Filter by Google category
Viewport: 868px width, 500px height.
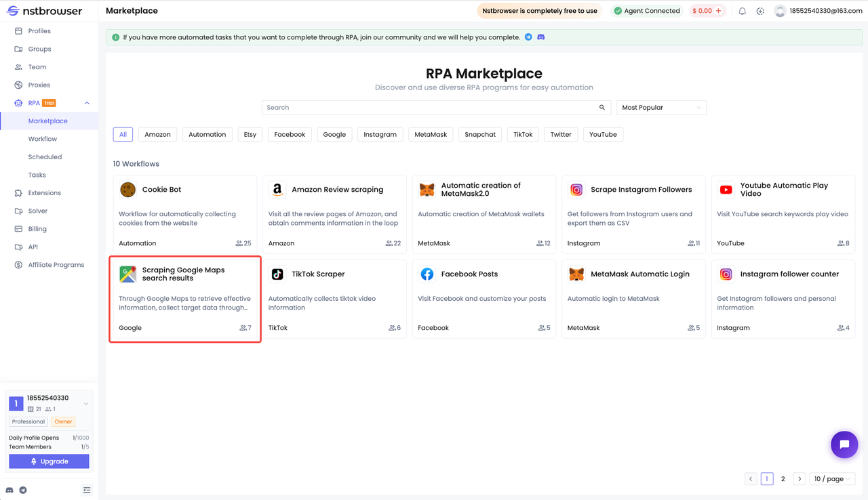pyautogui.click(x=334, y=134)
